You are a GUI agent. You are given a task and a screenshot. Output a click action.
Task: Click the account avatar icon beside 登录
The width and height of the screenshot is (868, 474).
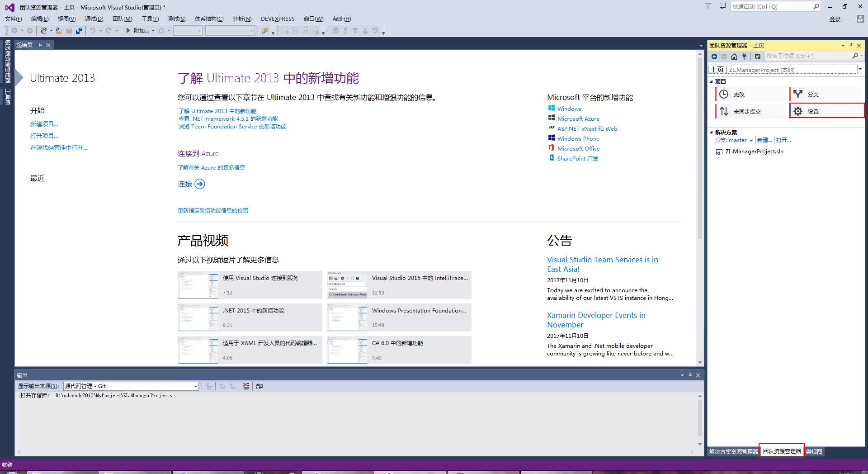pos(860,19)
